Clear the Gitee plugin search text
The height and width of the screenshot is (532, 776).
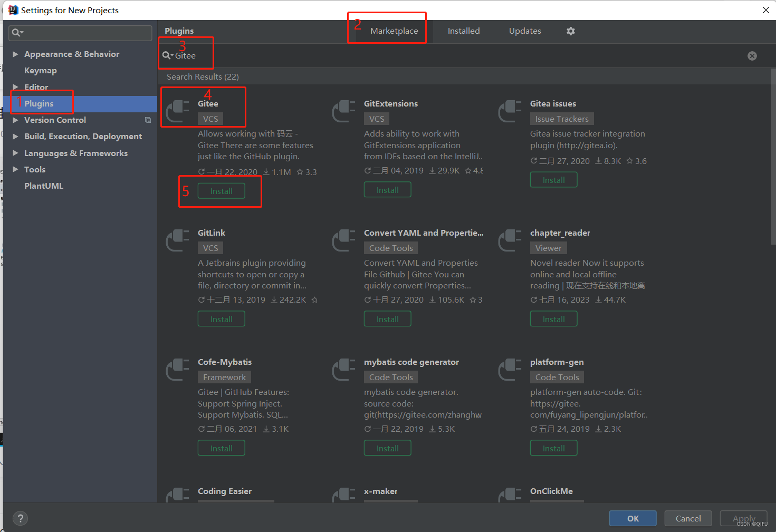(x=752, y=56)
